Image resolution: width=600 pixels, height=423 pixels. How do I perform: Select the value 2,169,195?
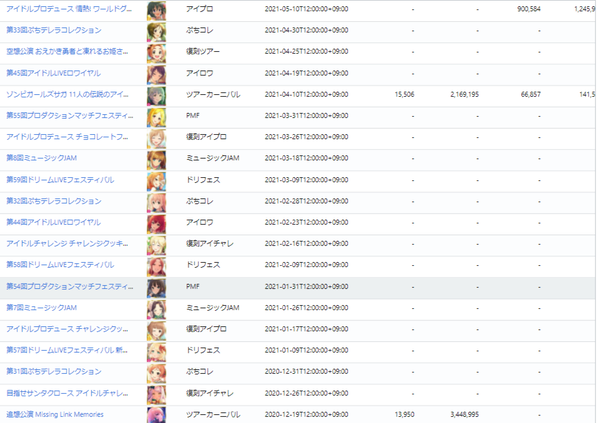coord(465,94)
